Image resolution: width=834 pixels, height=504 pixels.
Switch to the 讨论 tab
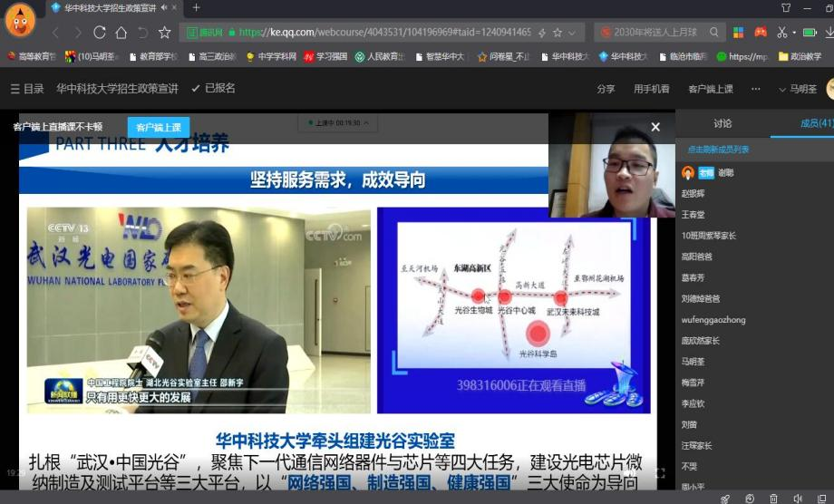[x=722, y=123]
